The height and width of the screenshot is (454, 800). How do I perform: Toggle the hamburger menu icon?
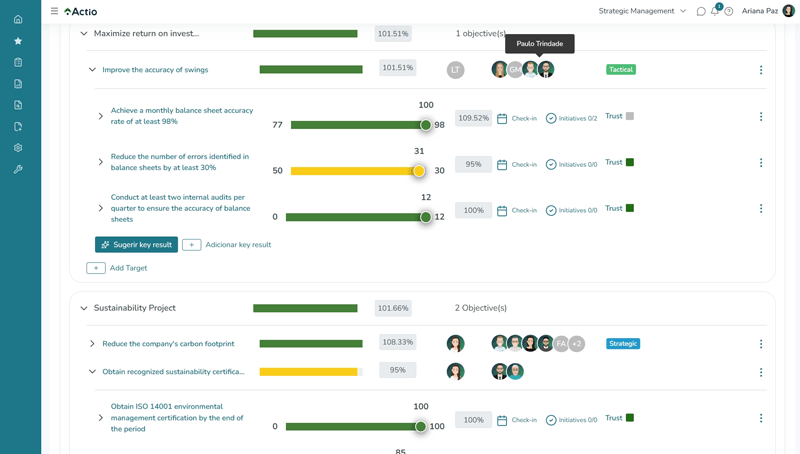click(x=54, y=11)
